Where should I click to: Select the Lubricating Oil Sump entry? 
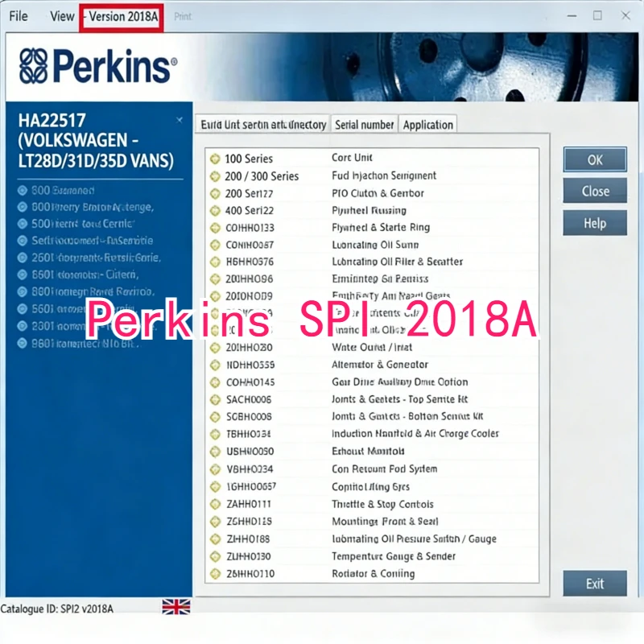click(x=375, y=245)
